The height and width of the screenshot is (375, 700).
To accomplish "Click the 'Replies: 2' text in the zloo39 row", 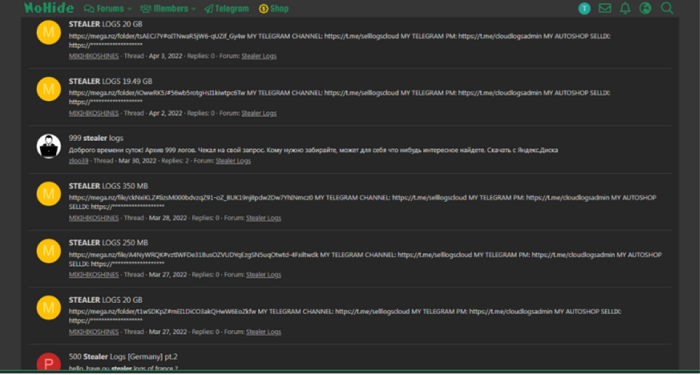I will tap(175, 161).
